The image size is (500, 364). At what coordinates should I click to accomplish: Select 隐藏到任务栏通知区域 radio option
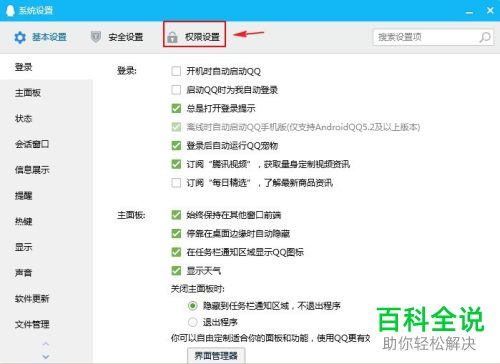[x=193, y=306]
